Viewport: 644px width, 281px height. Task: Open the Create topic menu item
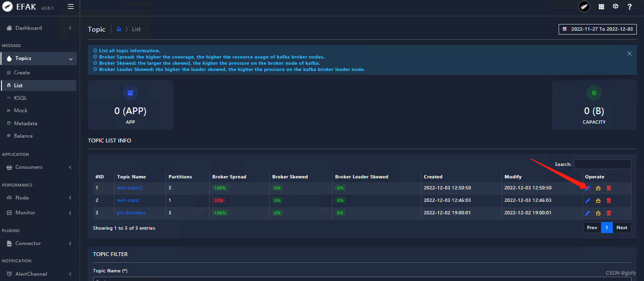(22, 73)
